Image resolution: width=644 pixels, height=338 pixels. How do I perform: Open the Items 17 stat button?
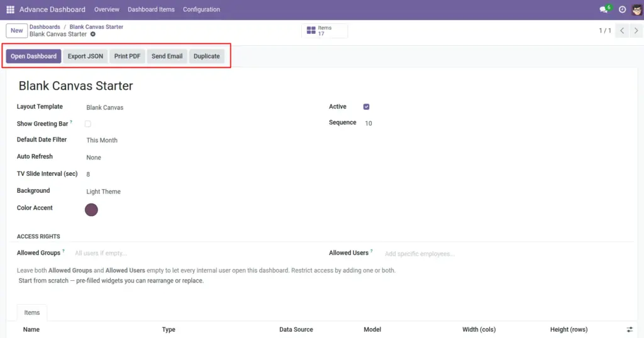click(325, 31)
